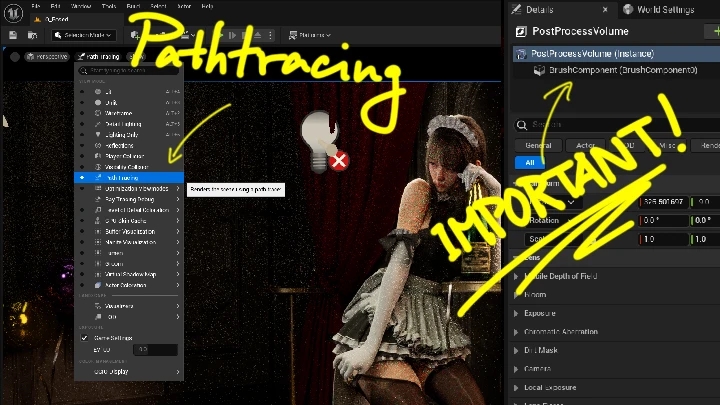Image resolution: width=720 pixels, height=405 pixels.
Task: Expand the Dirt Mask section
Action: (540, 350)
